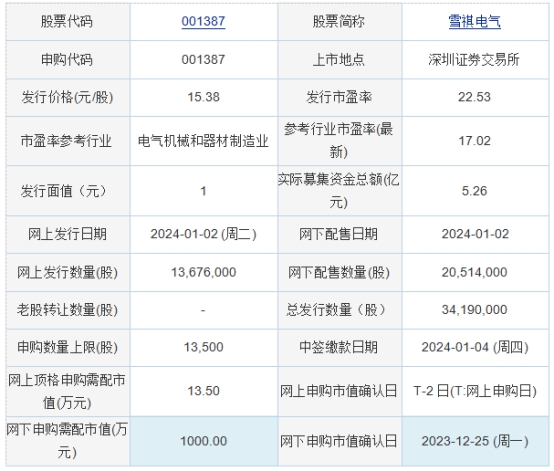Click the highlighted 2023-12-25 (周一) date cell

475,441
